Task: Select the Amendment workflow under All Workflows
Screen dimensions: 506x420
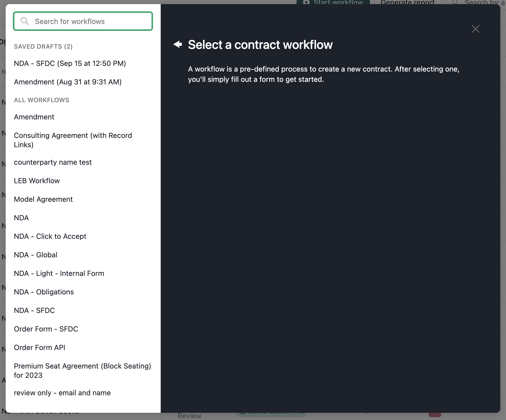Action: (x=34, y=117)
